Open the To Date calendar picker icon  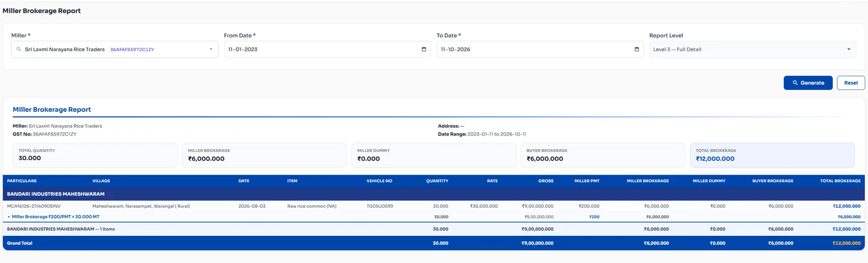(636, 49)
